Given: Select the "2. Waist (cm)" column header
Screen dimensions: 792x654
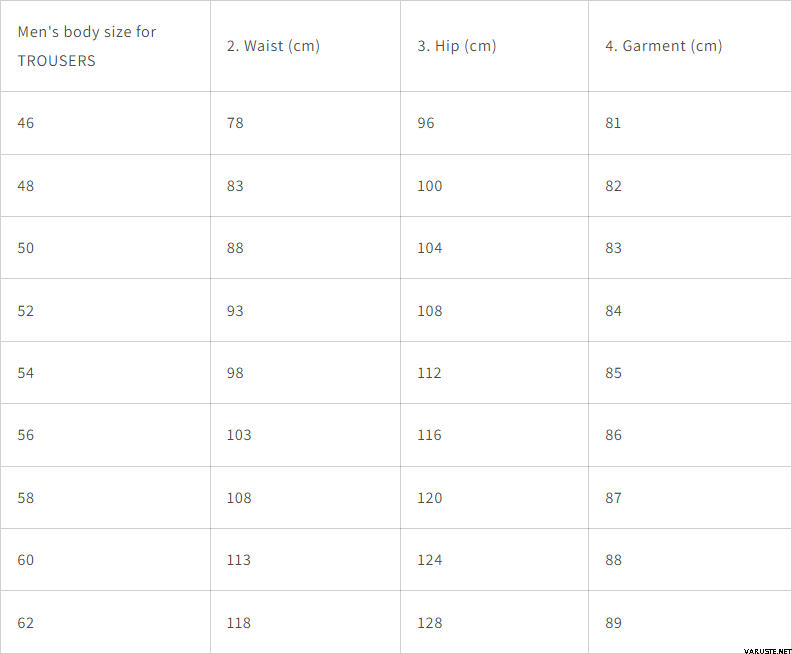Looking at the screenshot, I should [273, 46].
